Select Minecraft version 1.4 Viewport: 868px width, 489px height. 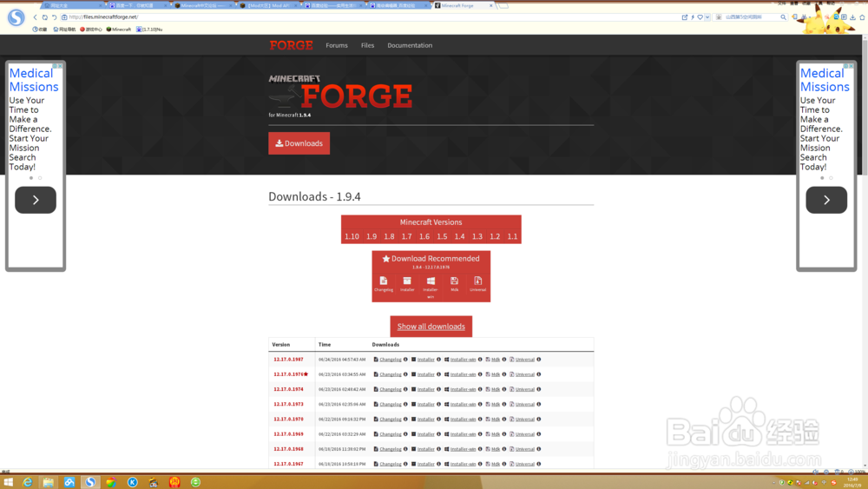(459, 236)
